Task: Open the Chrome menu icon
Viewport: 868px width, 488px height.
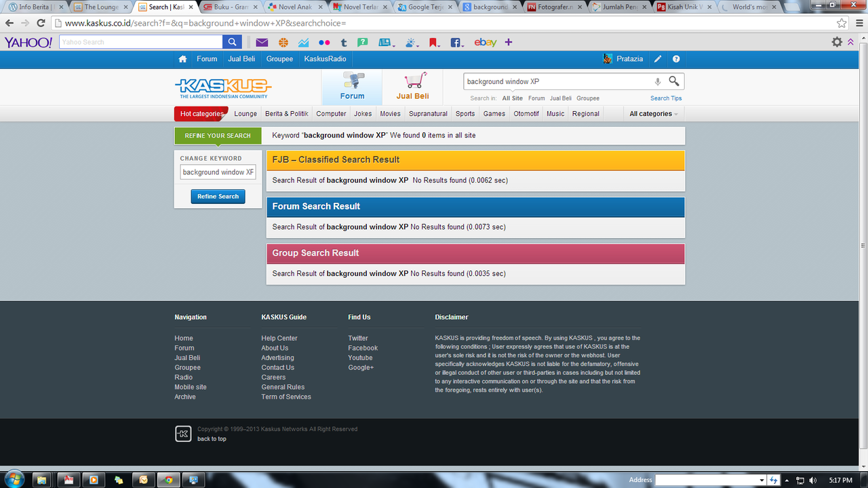Action: pyautogui.click(x=858, y=22)
